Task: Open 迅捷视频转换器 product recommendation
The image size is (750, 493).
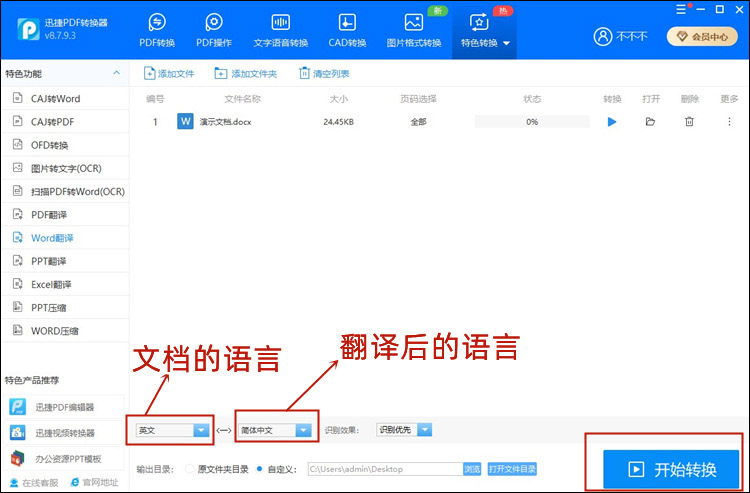Action: click(65, 433)
